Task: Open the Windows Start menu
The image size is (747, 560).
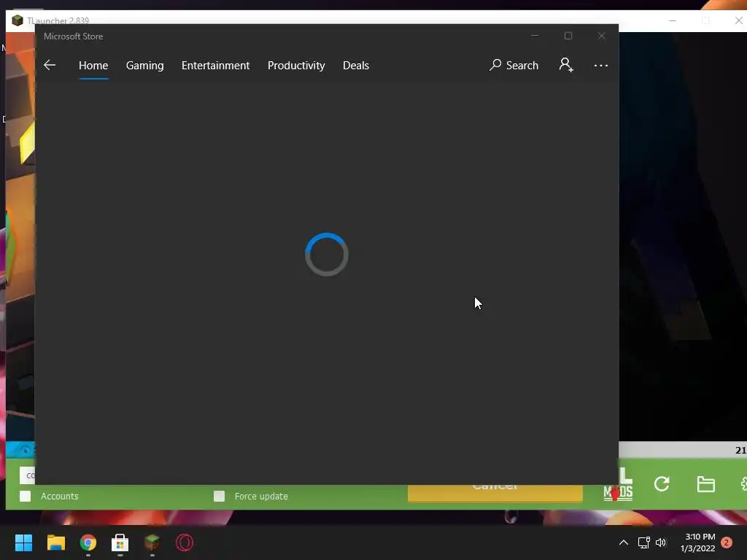Action: [23, 542]
